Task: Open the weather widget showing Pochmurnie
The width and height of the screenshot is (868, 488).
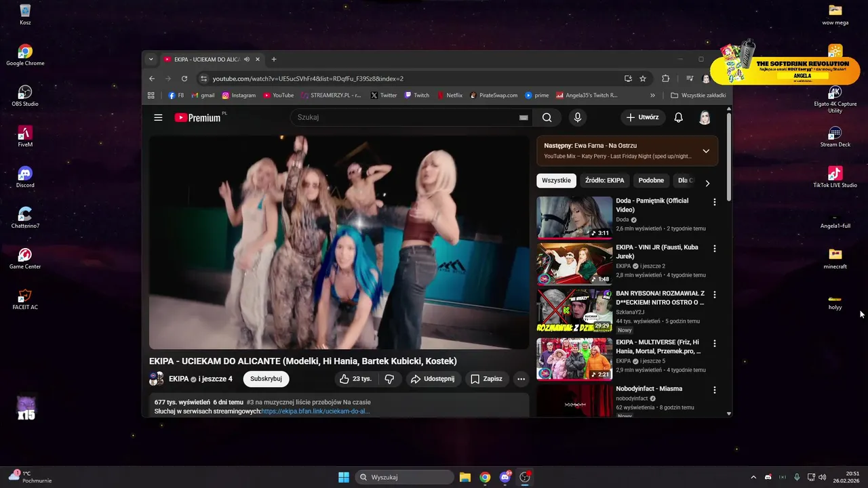Action: point(30,477)
